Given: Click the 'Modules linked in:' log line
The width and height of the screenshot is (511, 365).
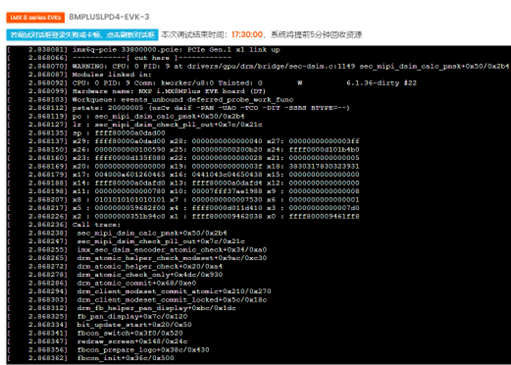Looking at the screenshot, I should [80, 74].
